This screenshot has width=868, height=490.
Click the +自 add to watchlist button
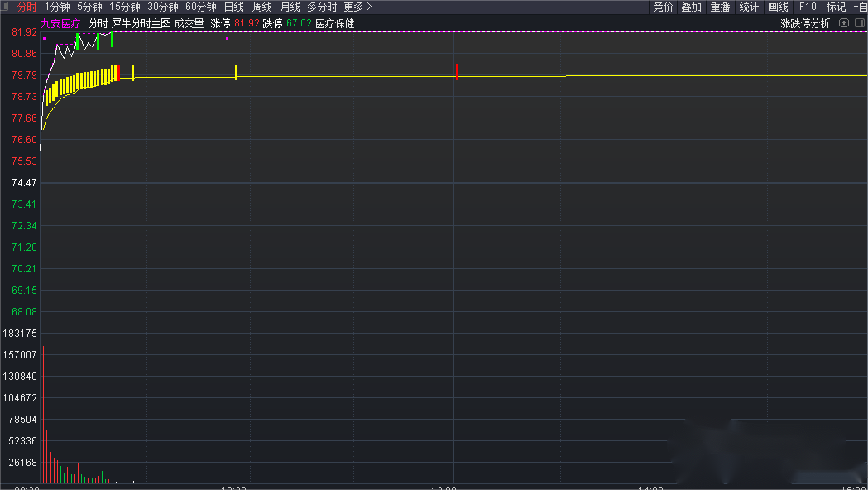(x=861, y=7)
